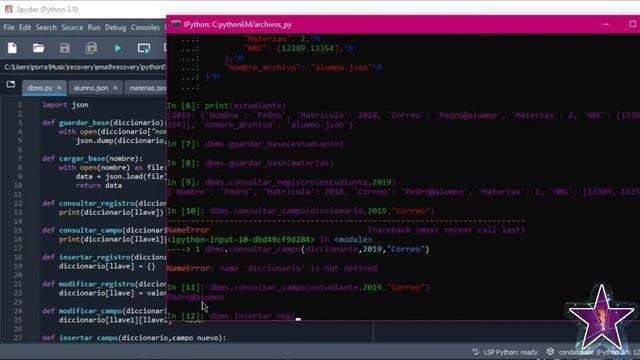The height and width of the screenshot is (360, 640).
Task: Maximize the IPython console window
Action: pyautogui.click(x=633, y=24)
